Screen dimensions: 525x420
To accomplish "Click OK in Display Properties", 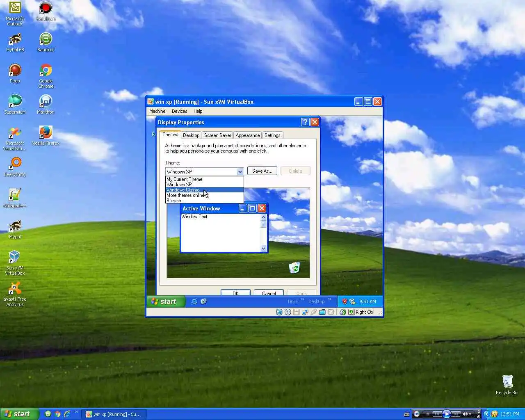I will point(235,293).
